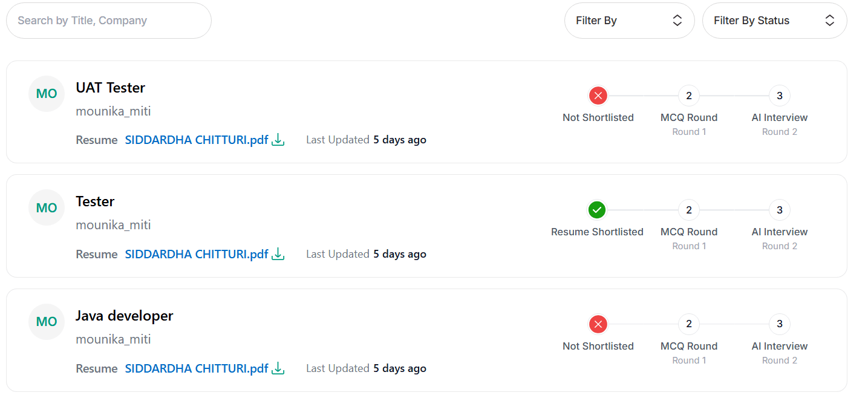Open the Filter By dropdown
Image resolution: width=868 pixels, height=398 pixels.
[x=629, y=20]
